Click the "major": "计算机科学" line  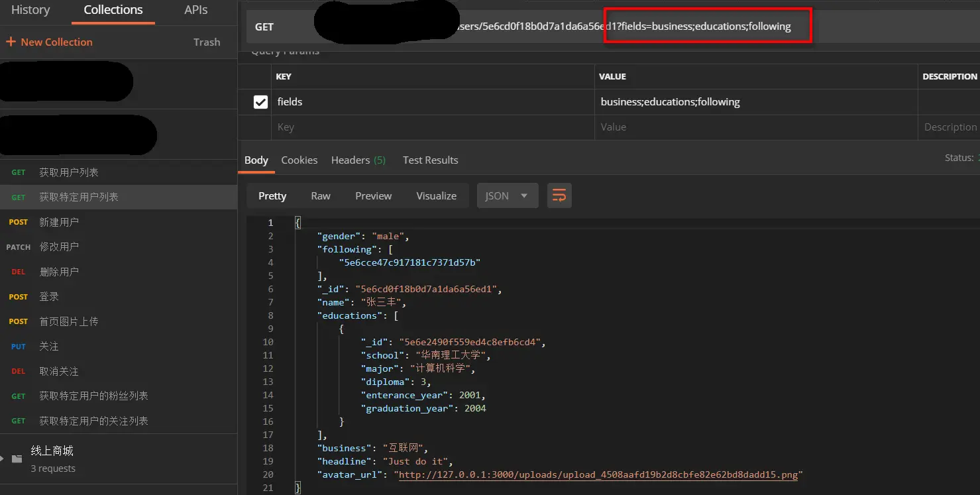click(x=418, y=368)
